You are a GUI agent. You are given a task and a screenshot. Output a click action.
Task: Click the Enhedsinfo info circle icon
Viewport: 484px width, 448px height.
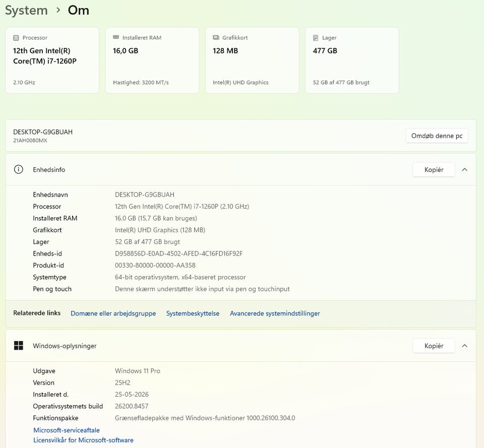tap(19, 169)
